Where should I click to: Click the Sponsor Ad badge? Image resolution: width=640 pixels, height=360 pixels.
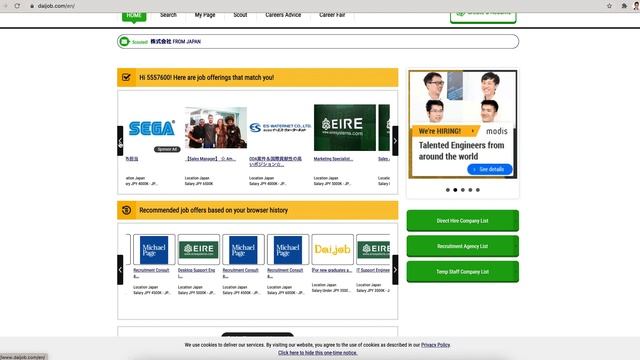click(167, 149)
